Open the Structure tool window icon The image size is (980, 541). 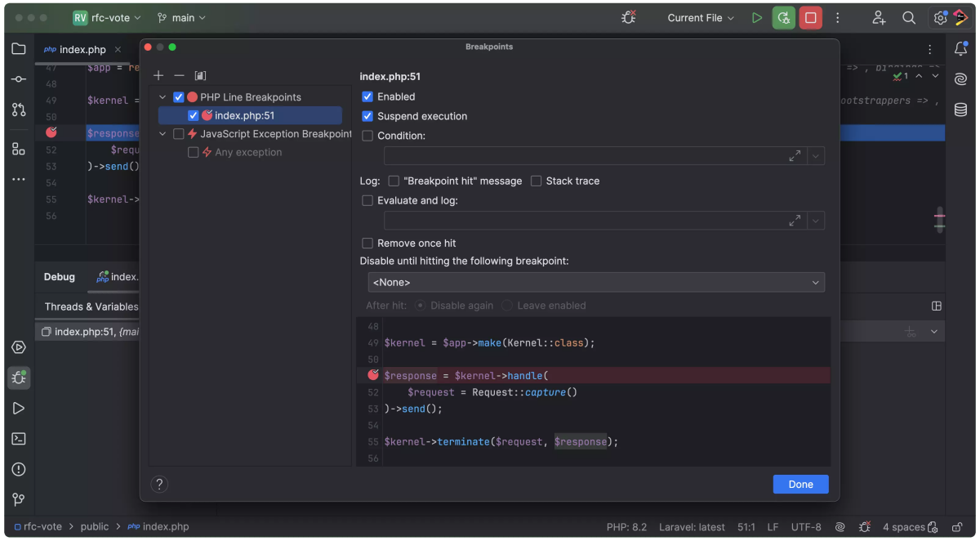point(18,149)
